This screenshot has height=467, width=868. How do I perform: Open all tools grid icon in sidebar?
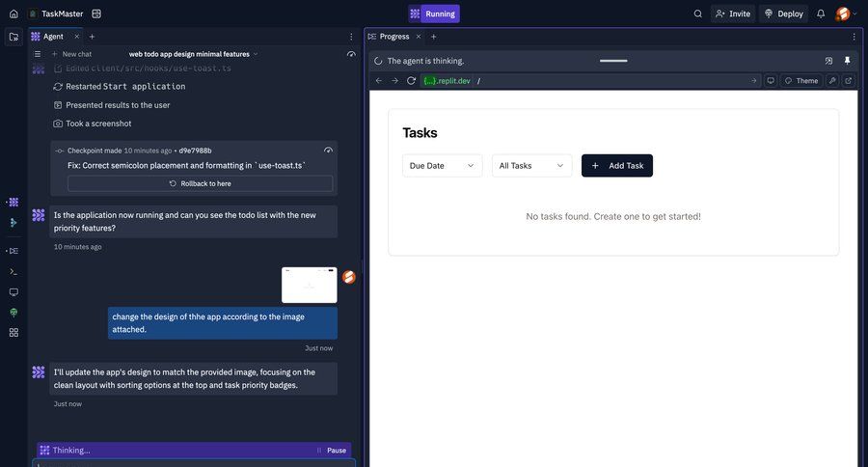14,332
